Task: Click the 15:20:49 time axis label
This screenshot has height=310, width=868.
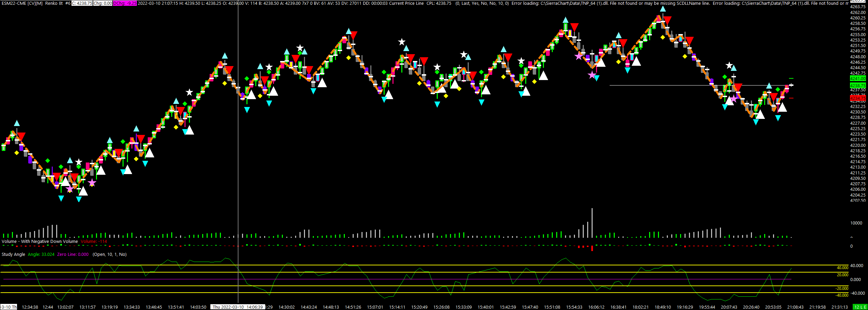Action: point(419,307)
